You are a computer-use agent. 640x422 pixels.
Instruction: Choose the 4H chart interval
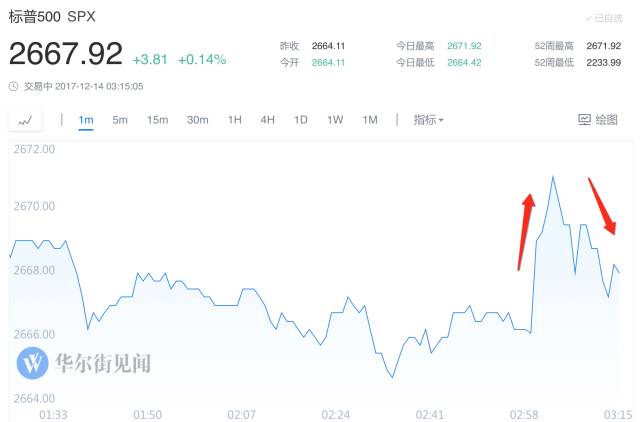click(x=267, y=120)
